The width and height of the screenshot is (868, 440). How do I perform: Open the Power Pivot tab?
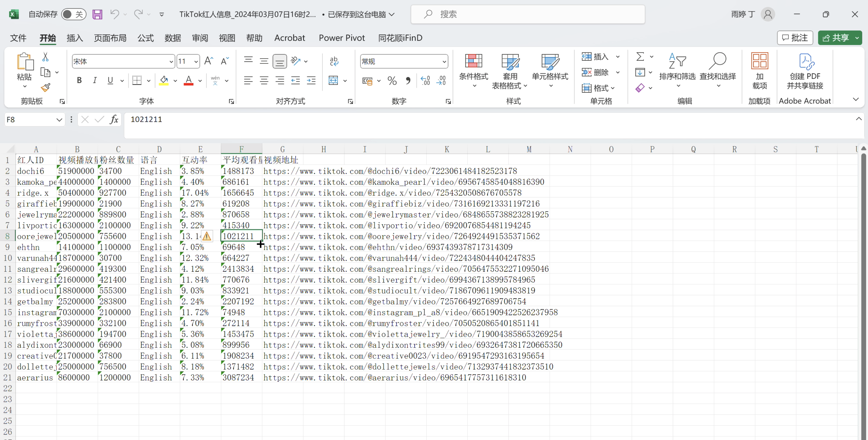click(x=342, y=38)
